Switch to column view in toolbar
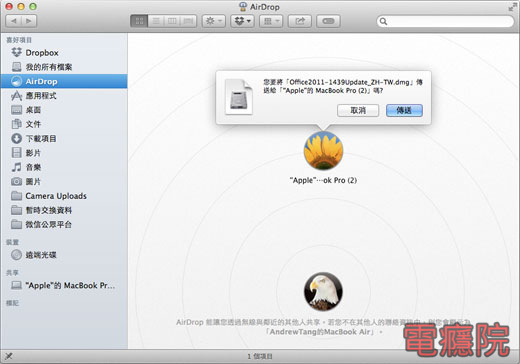 tap(172, 21)
